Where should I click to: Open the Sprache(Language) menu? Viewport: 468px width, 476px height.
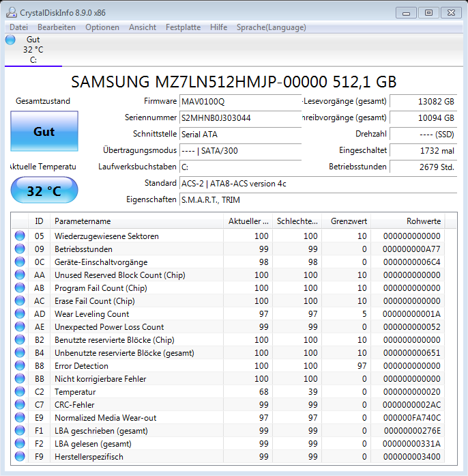click(x=271, y=27)
